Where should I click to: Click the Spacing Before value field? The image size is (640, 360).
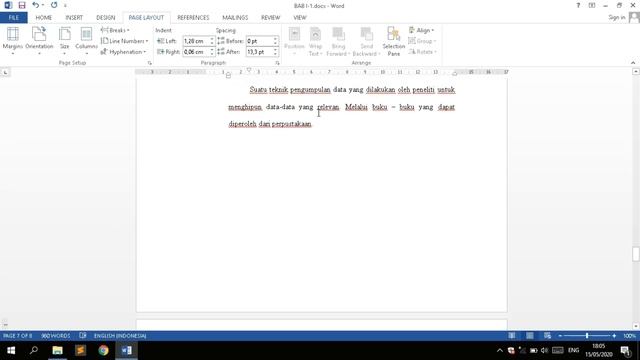click(259, 41)
